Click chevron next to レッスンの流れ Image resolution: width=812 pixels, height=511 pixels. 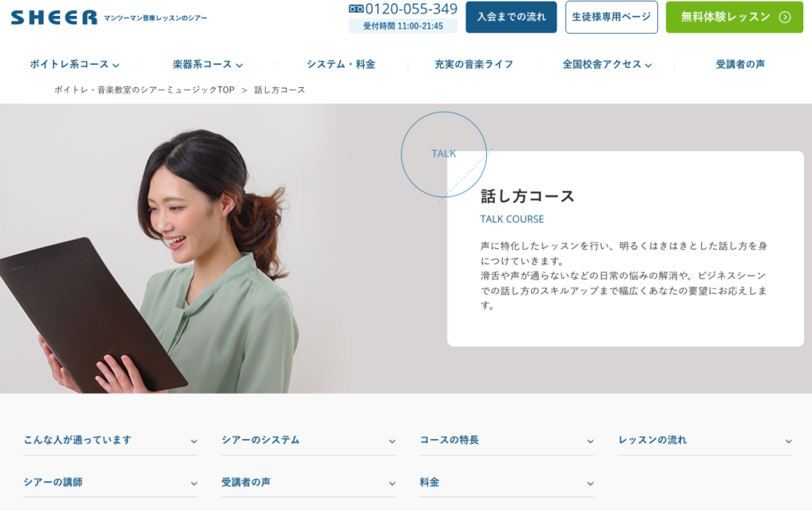click(x=788, y=441)
